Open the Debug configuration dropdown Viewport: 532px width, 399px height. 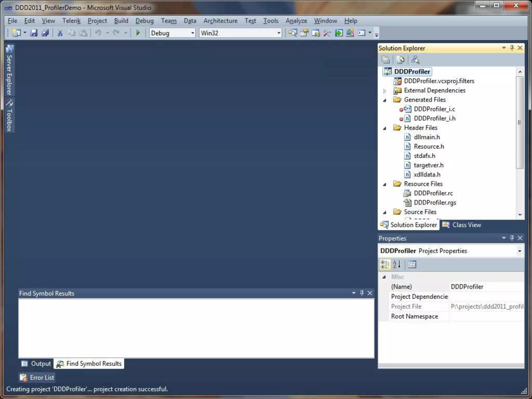[192, 33]
